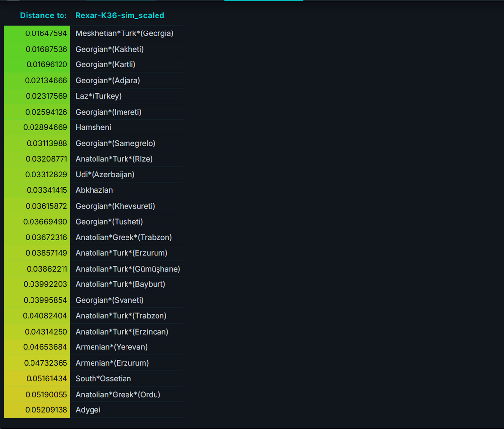The width and height of the screenshot is (504, 429).
Task: Click the Abkhazian population name
Action: coord(94,190)
